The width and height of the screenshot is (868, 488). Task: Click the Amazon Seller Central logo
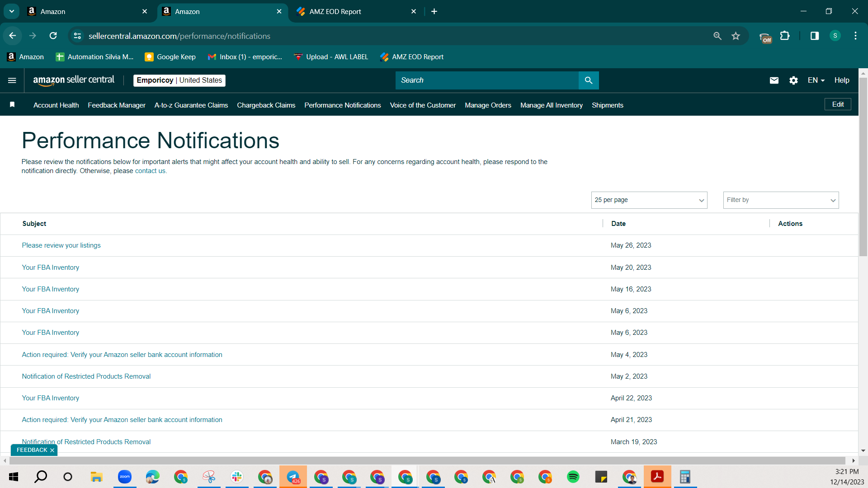click(74, 80)
